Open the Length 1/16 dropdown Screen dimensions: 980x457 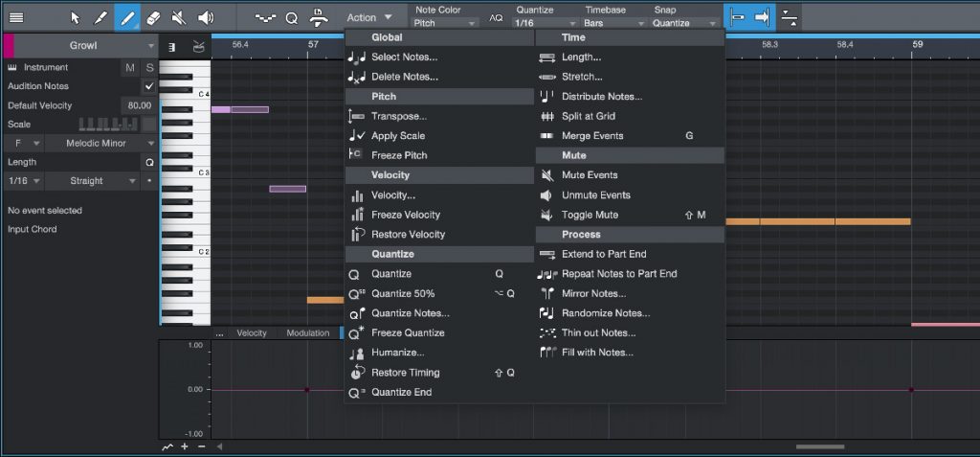(25, 181)
